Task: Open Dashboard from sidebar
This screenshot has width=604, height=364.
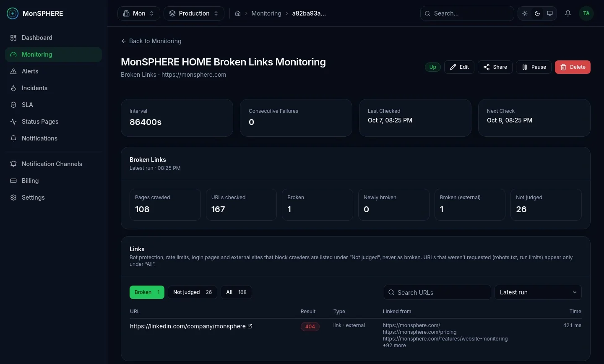Action: (53, 38)
